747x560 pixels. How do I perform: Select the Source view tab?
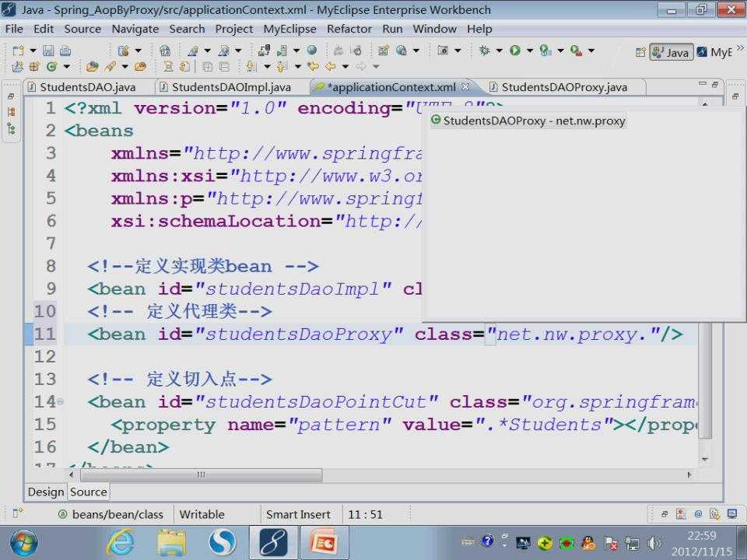[89, 492]
